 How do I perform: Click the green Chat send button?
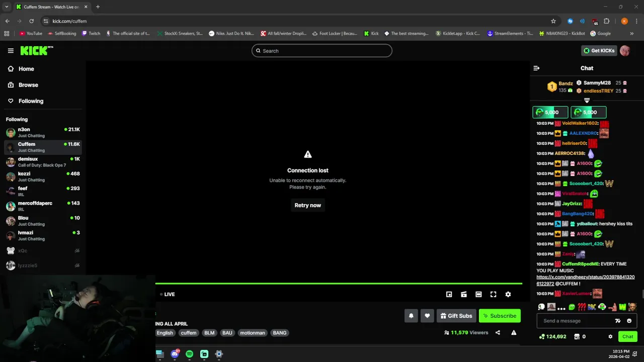[x=627, y=336]
